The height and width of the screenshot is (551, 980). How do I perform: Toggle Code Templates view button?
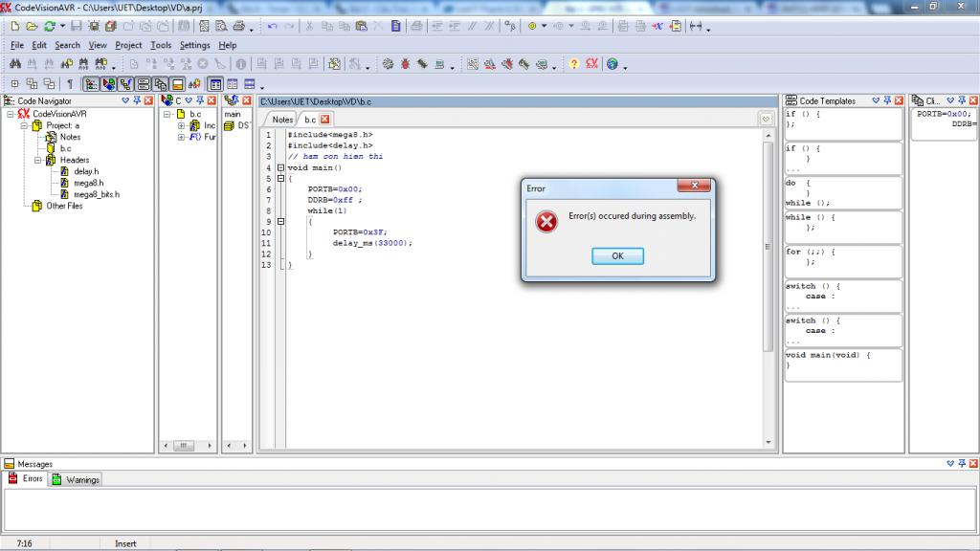144,84
